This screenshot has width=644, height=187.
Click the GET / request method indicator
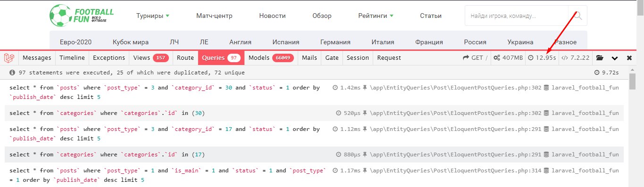(476, 58)
